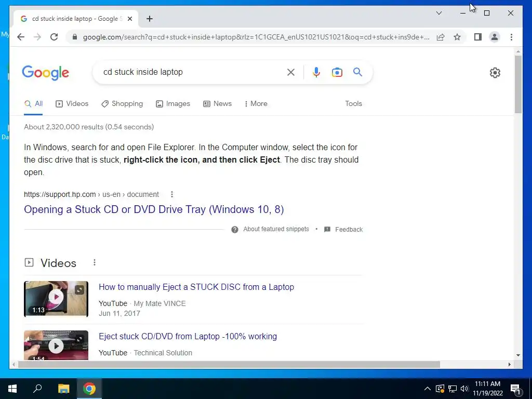The width and height of the screenshot is (532, 399).
Task: Open the taskbar search magnifier
Action: pos(37,389)
